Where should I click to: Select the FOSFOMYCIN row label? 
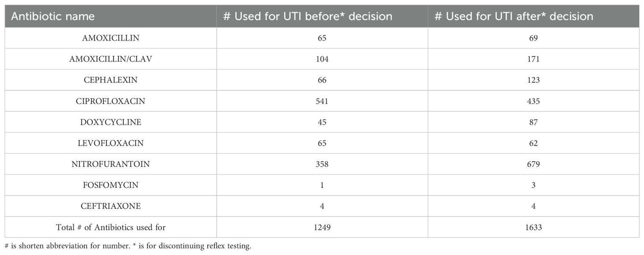pyautogui.click(x=111, y=185)
